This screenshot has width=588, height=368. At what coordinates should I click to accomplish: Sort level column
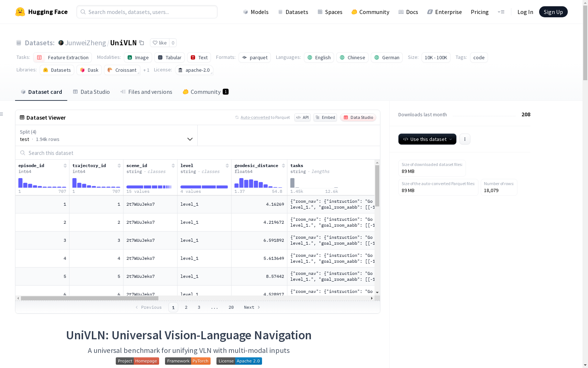click(x=227, y=166)
